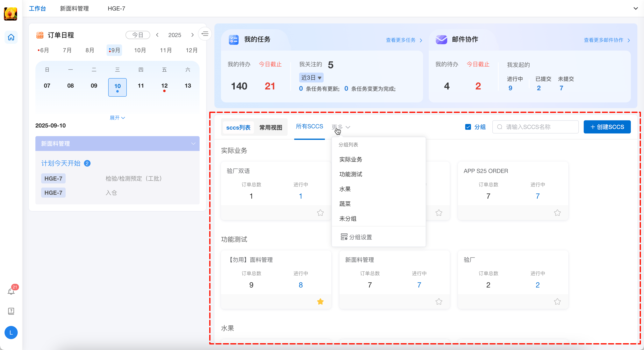Screen dimensions: 644x350
Task: Favorite the 验厂双语 card star
Action: (320, 213)
